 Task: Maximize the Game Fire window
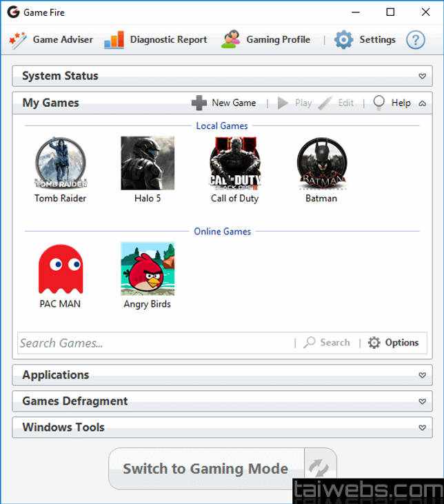[x=390, y=12]
